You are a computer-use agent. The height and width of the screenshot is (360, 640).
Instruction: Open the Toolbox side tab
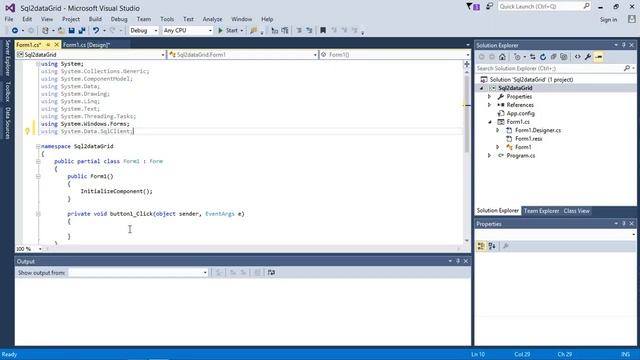point(7,91)
